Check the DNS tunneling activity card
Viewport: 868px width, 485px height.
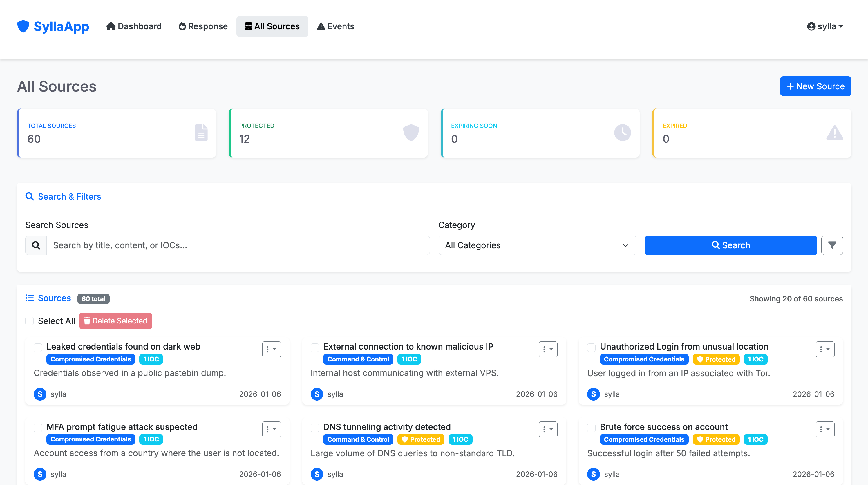click(x=315, y=428)
